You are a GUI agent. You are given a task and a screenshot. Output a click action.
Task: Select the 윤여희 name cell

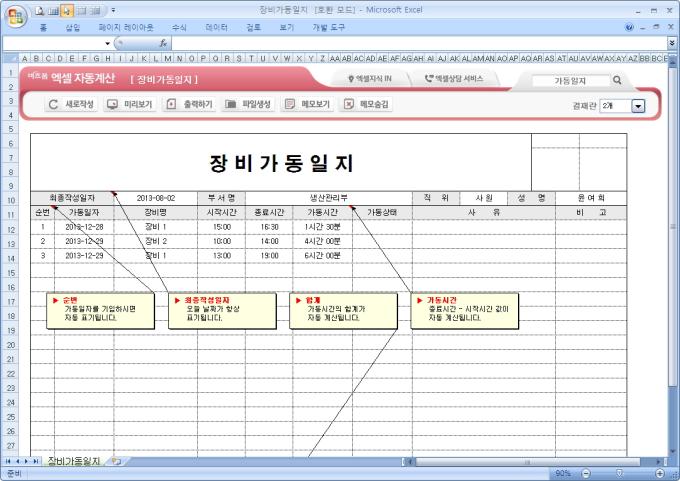pyautogui.click(x=591, y=198)
